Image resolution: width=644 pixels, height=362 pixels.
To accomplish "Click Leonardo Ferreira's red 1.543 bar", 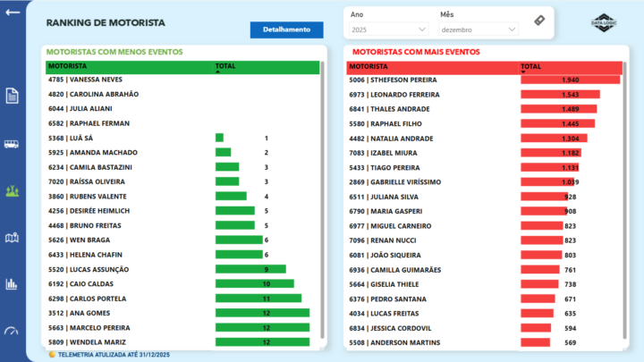I will [559, 94].
